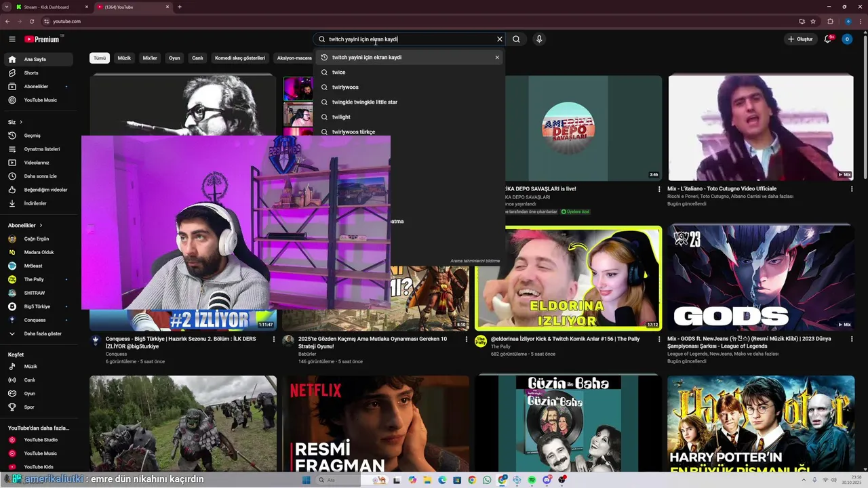Screen dimensions: 868x488
Task: Open Çağrı Ergün channel subscription
Action: click(x=39, y=239)
